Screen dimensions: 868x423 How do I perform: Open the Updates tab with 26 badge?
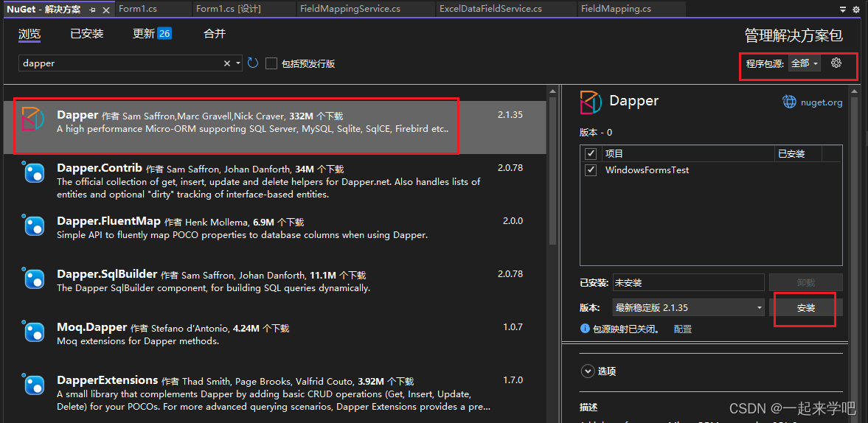[x=152, y=34]
